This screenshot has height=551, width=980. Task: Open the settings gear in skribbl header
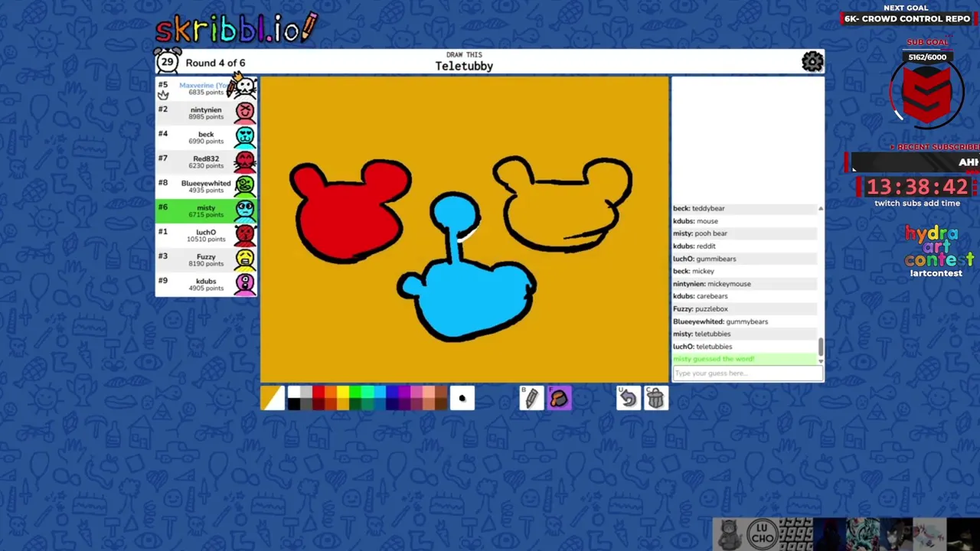coord(812,62)
